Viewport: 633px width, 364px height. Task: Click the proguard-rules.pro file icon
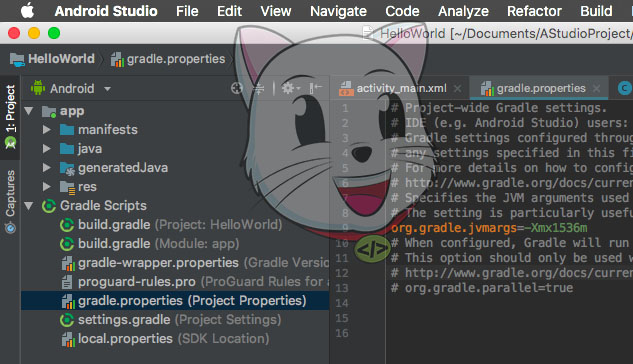pos(67,282)
